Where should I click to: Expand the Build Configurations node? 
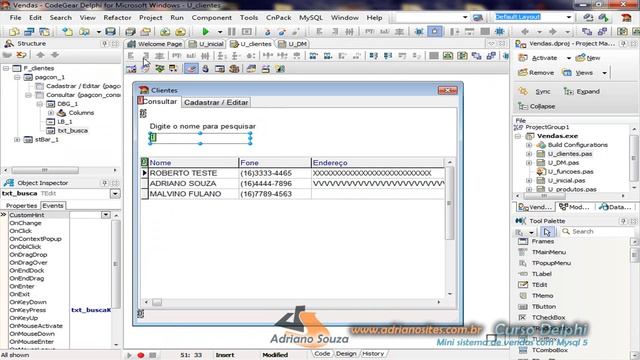[x=529, y=145]
